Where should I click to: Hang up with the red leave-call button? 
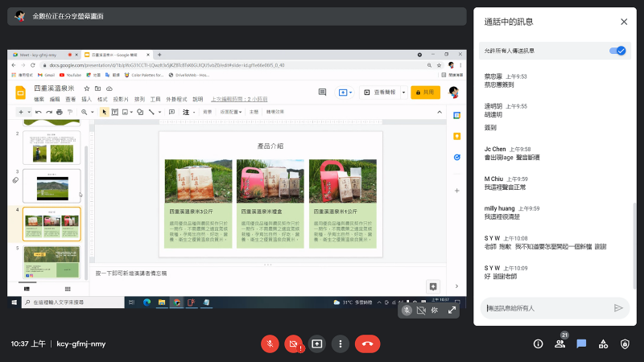click(368, 344)
